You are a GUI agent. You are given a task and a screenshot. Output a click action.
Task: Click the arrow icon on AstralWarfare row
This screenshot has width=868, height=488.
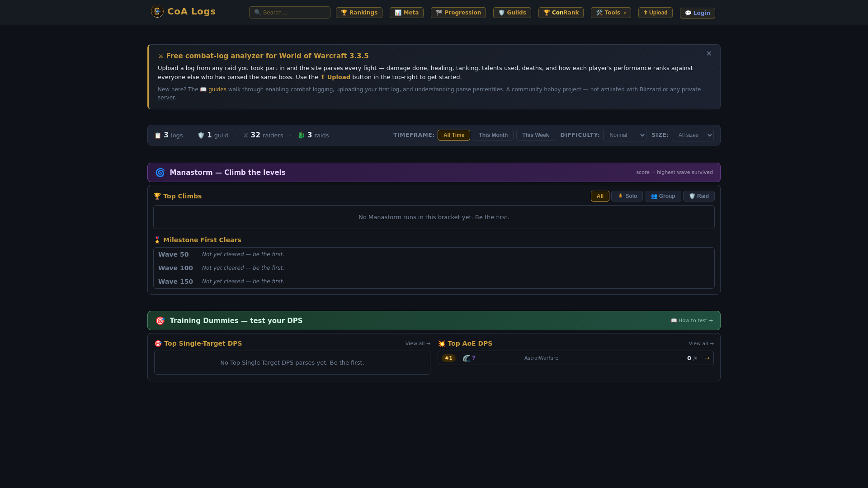click(707, 358)
